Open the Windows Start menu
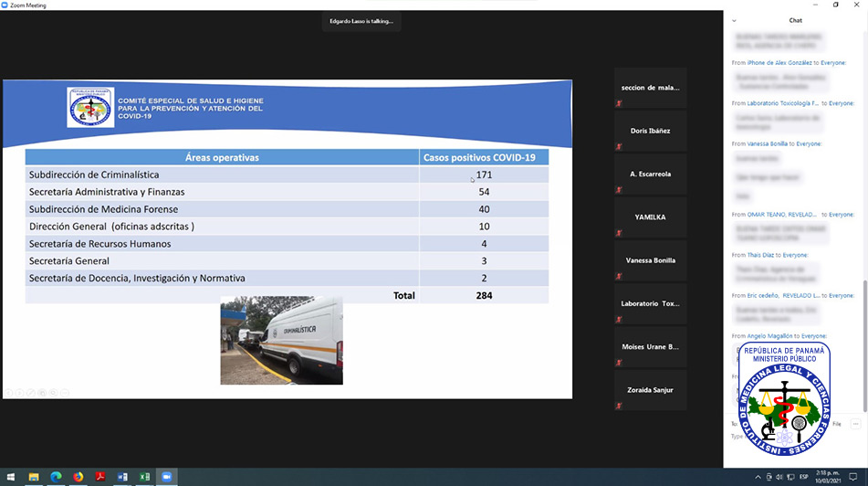Image resolution: width=868 pixels, height=486 pixels. [11, 477]
